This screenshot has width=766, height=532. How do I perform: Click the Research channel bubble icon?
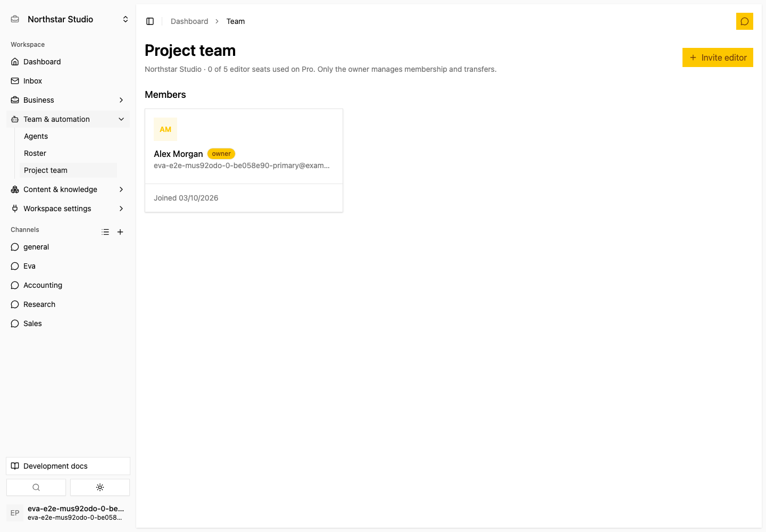(15, 304)
